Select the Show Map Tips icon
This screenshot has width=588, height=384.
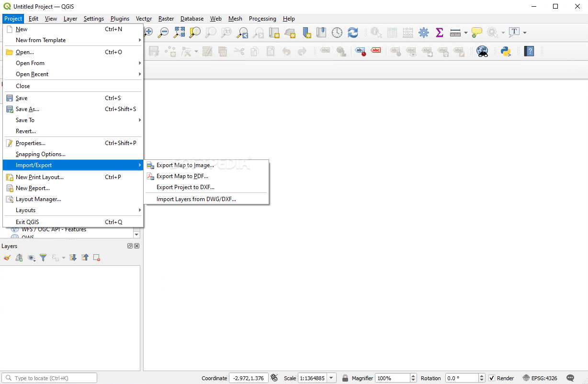(x=476, y=33)
